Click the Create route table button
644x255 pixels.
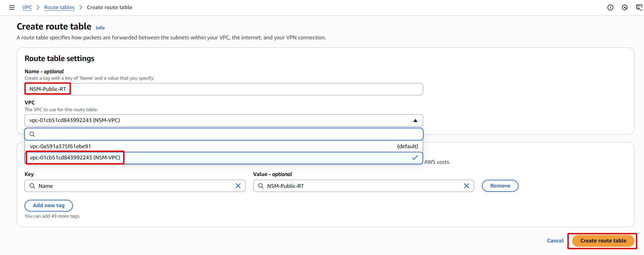coord(603,241)
